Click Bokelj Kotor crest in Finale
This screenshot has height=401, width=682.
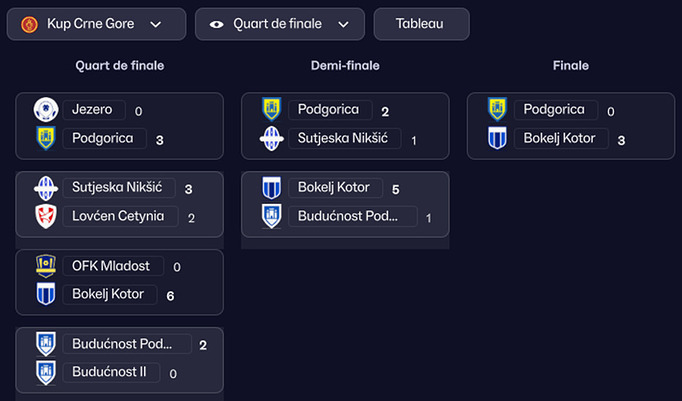coord(497,138)
